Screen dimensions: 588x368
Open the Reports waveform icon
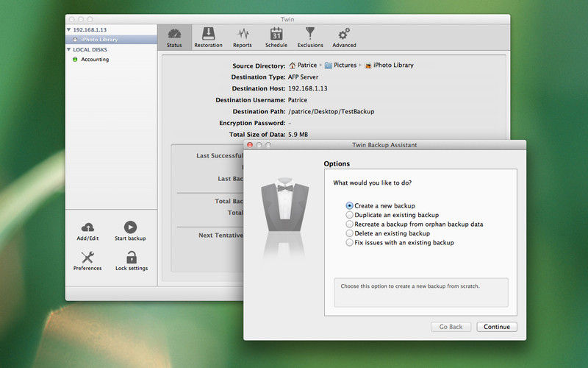pyautogui.click(x=243, y=34)
